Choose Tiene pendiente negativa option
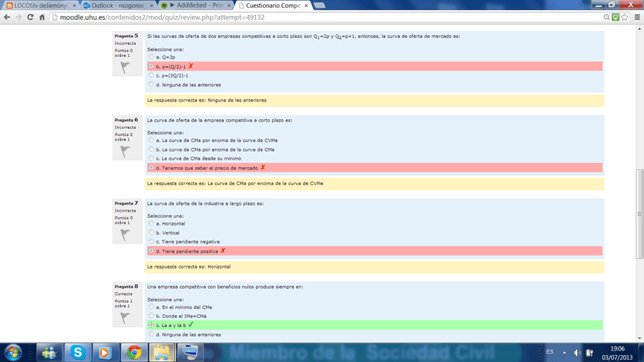This screenshot has height=362, width=644. (151, 241)
